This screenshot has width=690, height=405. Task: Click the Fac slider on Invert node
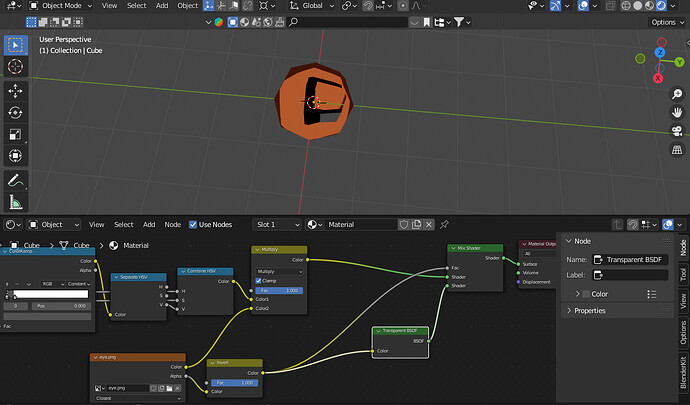[x=235, y=383]
